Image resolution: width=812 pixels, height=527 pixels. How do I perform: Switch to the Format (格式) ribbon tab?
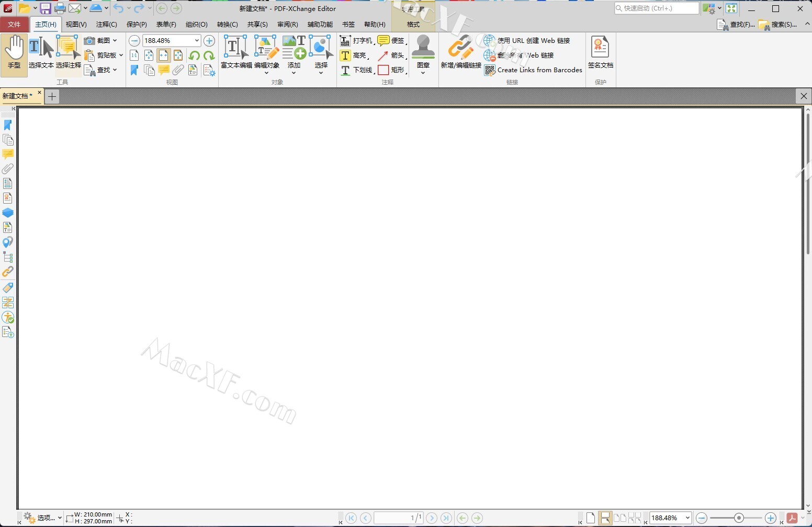(x=413, y=25)
